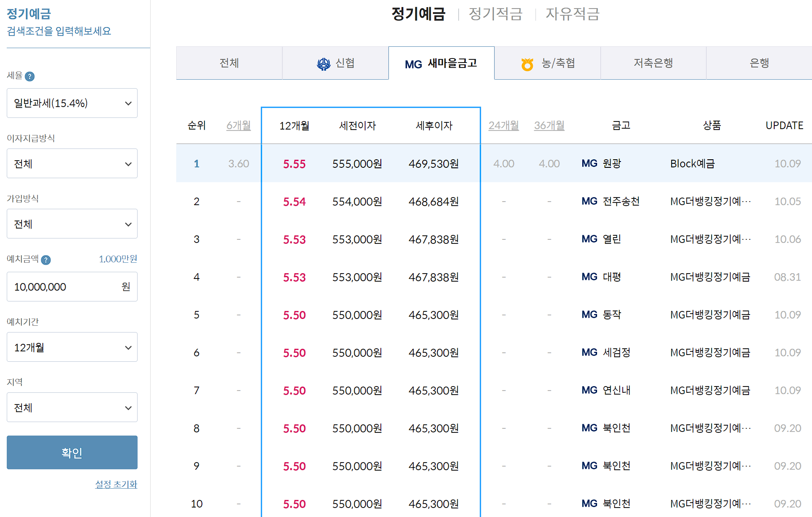
Task: Click the 원광 branch name
Action: [x=612, y=164]
